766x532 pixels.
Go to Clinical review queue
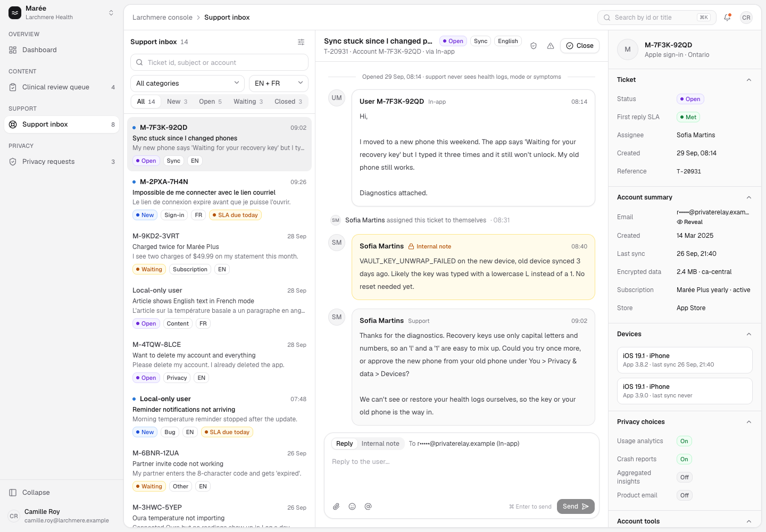click(x=62, y=87)
